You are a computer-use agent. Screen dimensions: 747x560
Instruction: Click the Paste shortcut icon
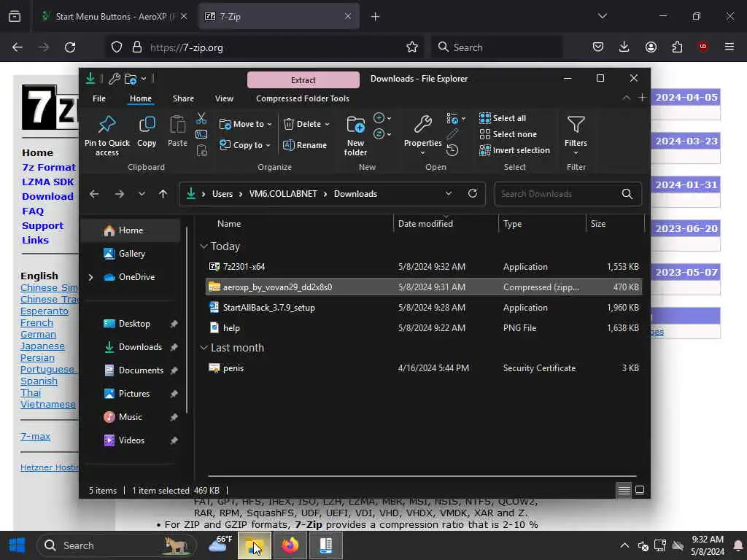[201, 151]
